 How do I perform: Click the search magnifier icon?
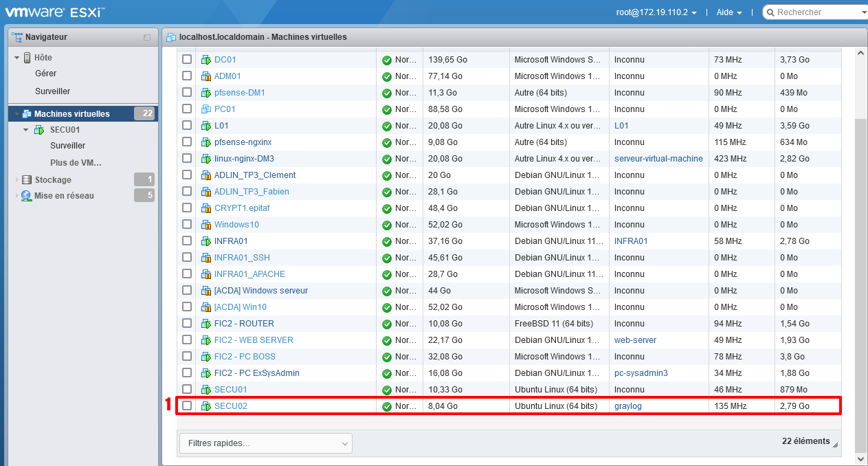(x=770, y=12)
